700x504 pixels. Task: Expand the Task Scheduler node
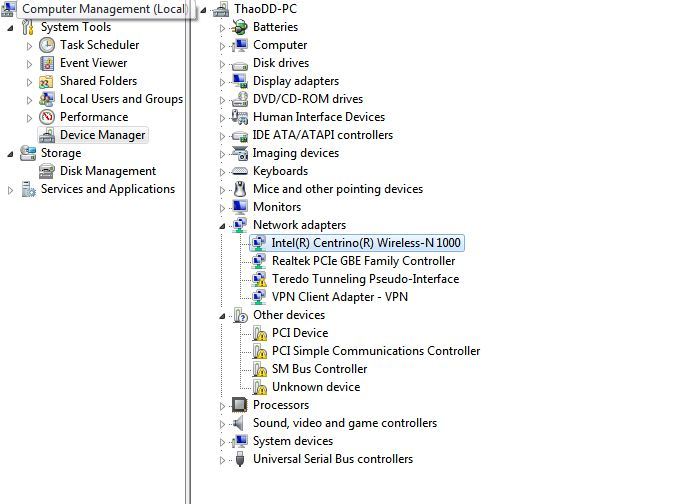coord(29,46)
